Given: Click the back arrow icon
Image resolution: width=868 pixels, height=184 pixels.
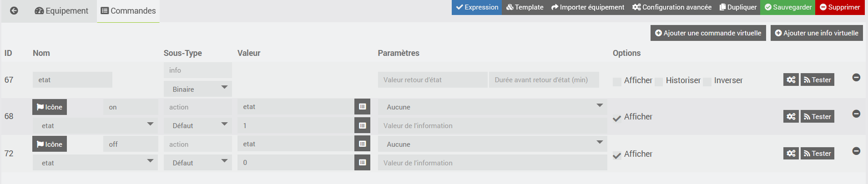Looking at the screenshot, I should (x=14, y=10).
